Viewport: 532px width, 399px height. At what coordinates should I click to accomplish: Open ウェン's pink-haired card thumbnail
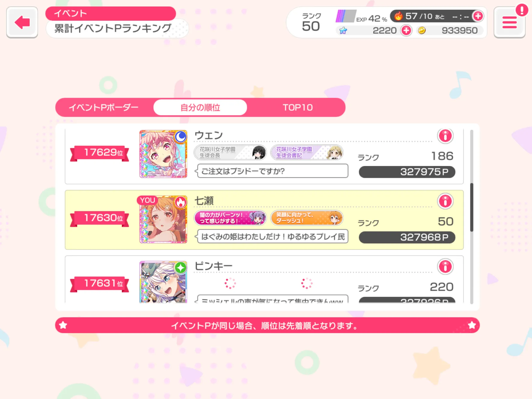point(163,154)
